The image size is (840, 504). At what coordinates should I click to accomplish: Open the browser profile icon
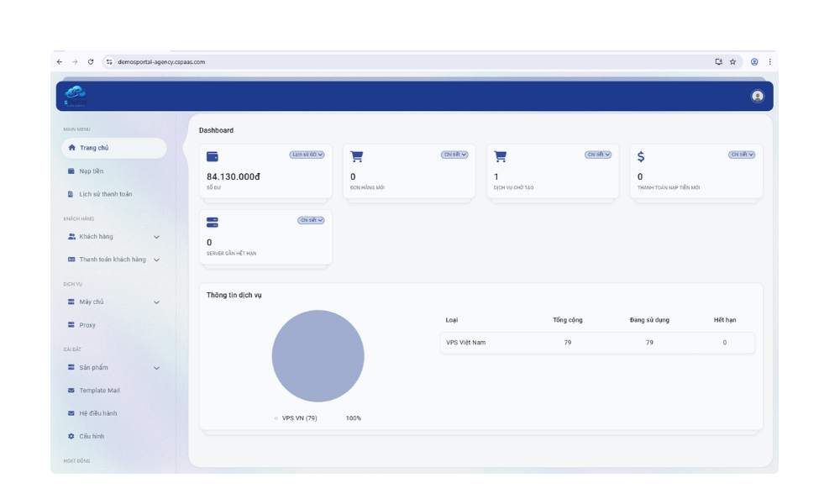click(x=754, y=61)
